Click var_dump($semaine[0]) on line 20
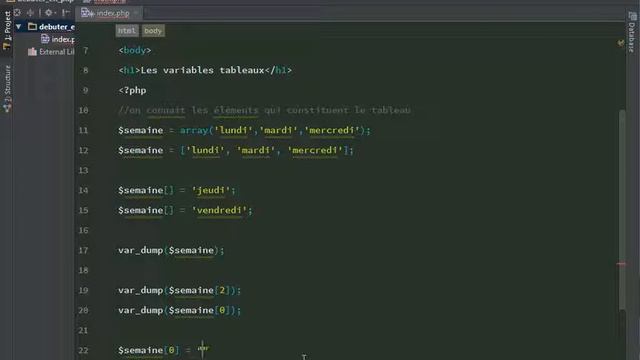The width and height of the screenshot is (640, 360). [177, 310]
